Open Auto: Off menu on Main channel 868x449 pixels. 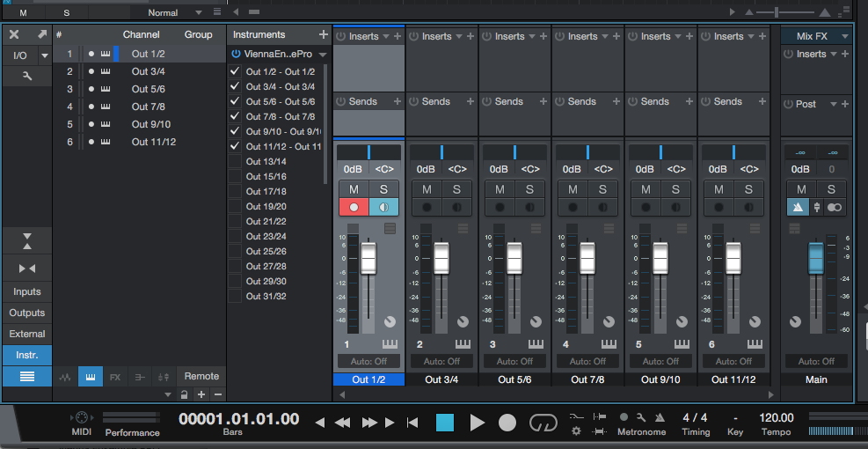pos(816,361)
